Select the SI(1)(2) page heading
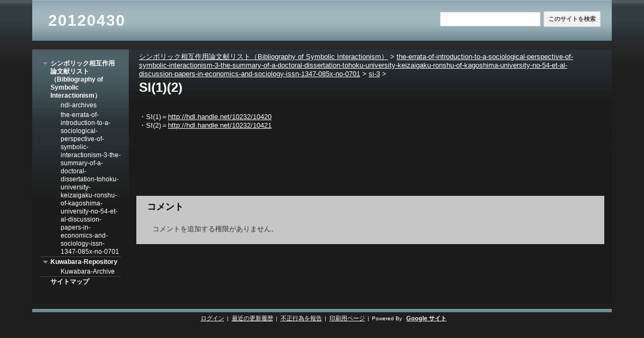This screenshot has width=644, height=338. (160, 88)
